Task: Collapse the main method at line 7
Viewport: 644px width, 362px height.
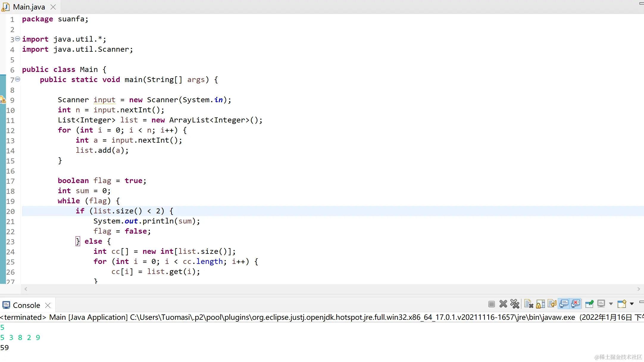Action: pyautogui.click(x=18, y=79)
